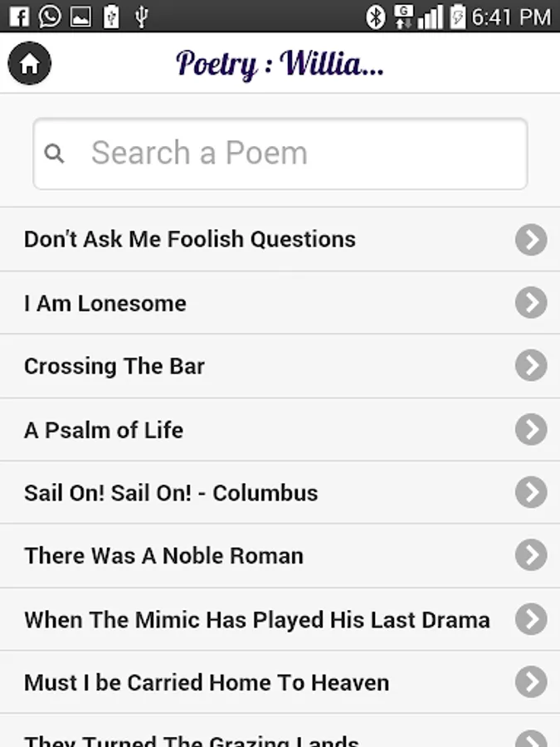Tap the Search a Poem field
Image resolution: width=560 pixels, height=747 pixels.
pyautogui.click(x=280, y=154)
